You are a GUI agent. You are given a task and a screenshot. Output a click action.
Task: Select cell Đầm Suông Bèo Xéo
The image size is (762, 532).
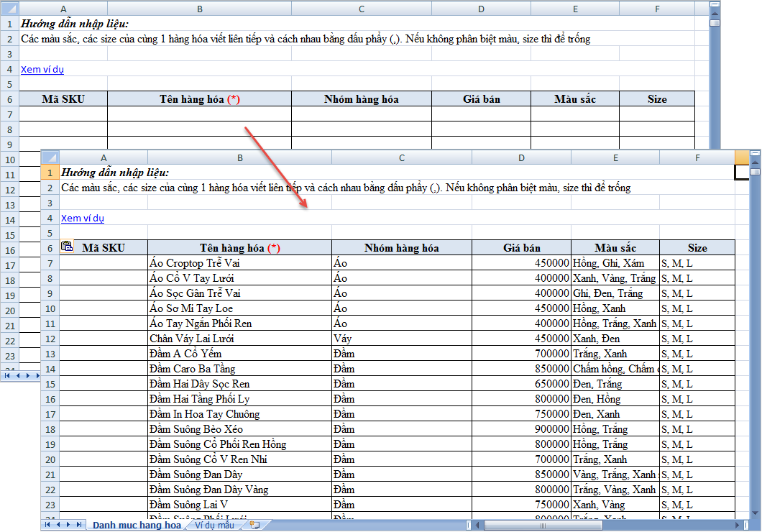click(x=239, y=429)
